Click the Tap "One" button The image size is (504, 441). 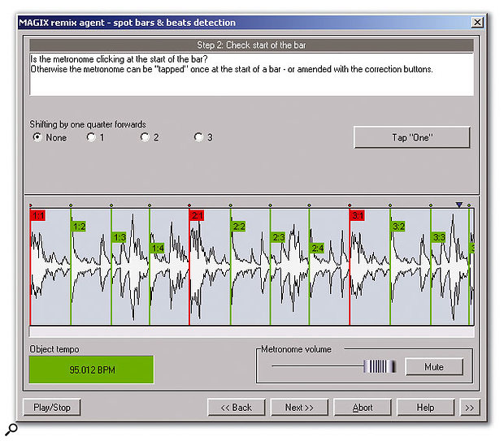(412, 137)
